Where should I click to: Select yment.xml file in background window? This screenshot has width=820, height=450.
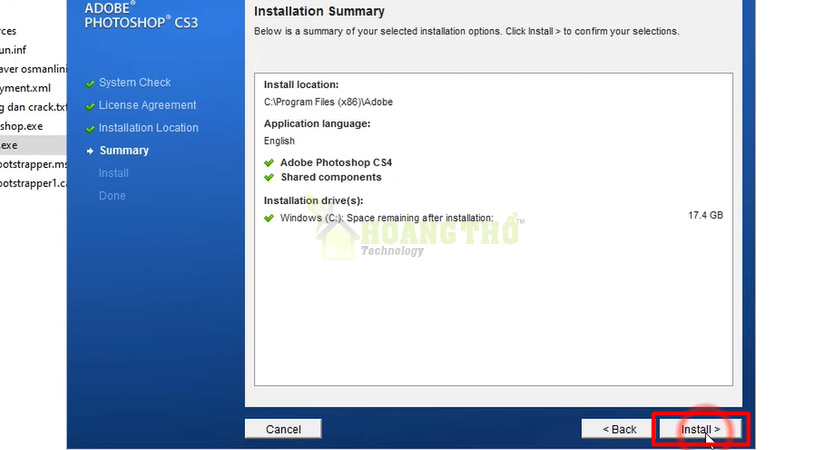point(25,88)
